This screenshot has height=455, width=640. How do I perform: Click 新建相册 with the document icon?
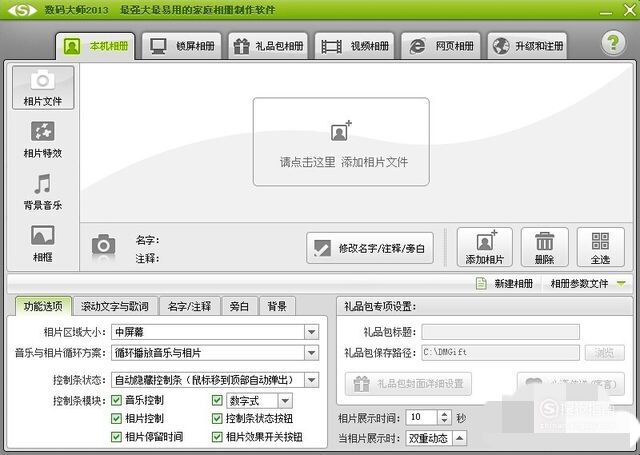(x=505, y=283)
